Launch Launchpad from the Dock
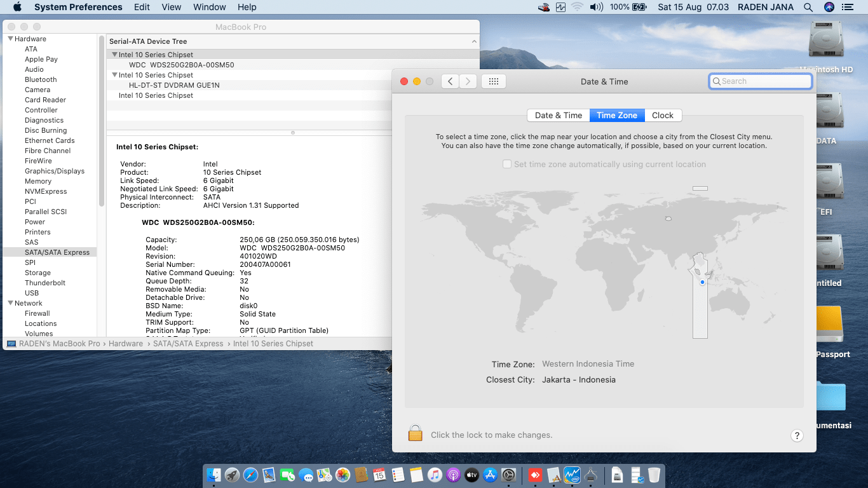 tap(233, 475)
